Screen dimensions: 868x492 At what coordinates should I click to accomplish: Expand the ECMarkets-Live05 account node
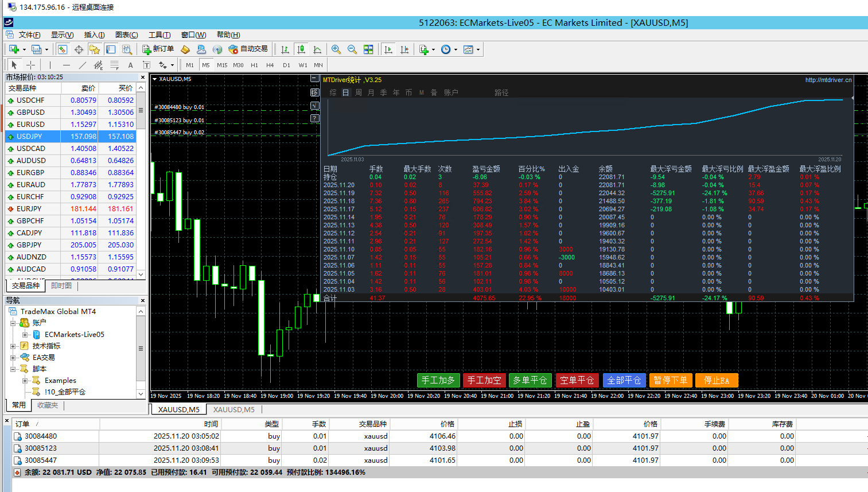[25, 335]
